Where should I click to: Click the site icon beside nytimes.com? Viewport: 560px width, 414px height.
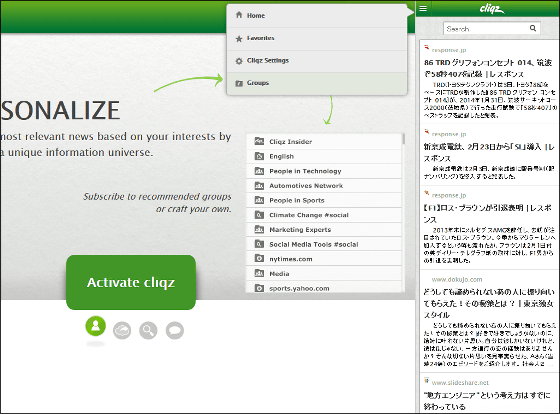[259, 258]
